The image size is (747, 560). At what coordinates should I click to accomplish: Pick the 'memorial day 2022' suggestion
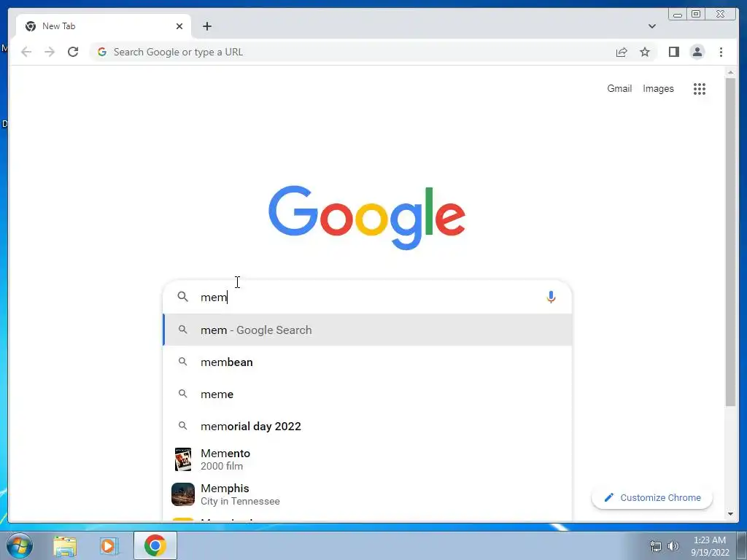(368, 426)
